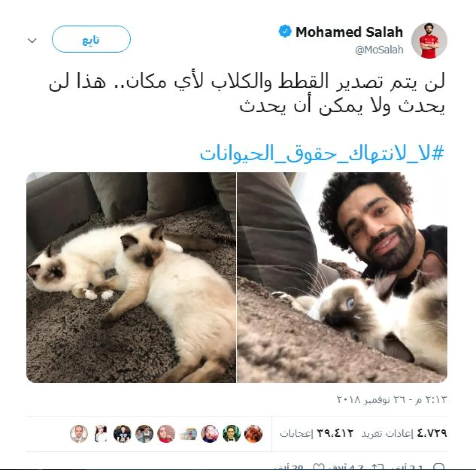Open the orange-red food liker avatar
Screen dimensions: 476x470
253,434
